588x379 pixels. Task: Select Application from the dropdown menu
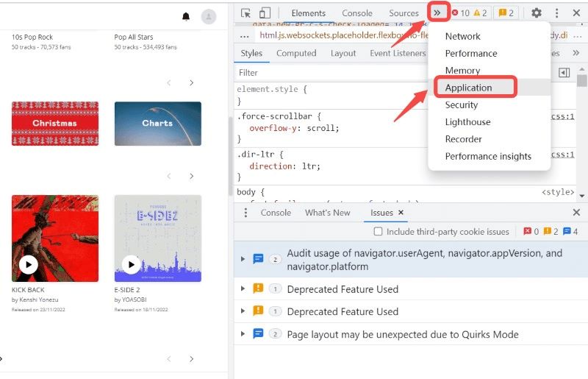[468, 88]
